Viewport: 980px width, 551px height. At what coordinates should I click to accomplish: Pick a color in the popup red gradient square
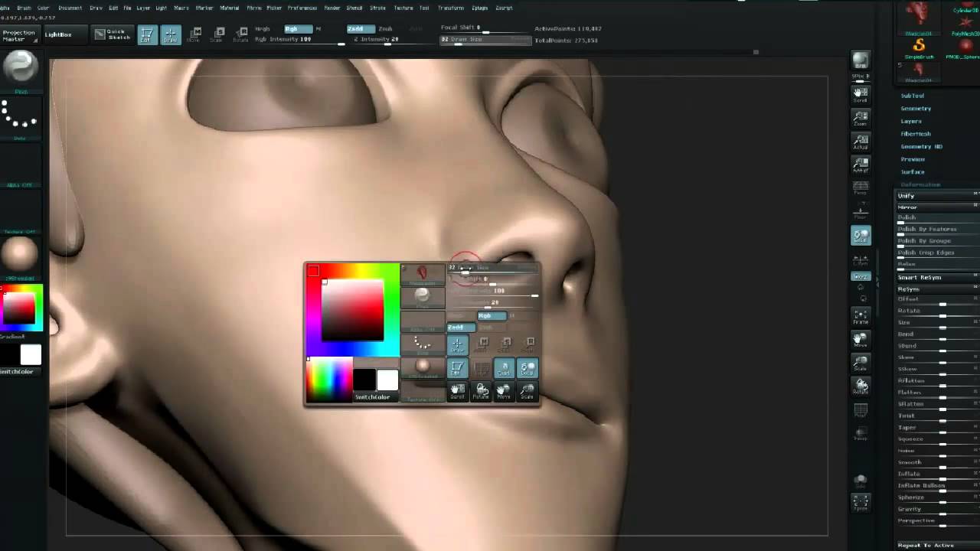352,309
